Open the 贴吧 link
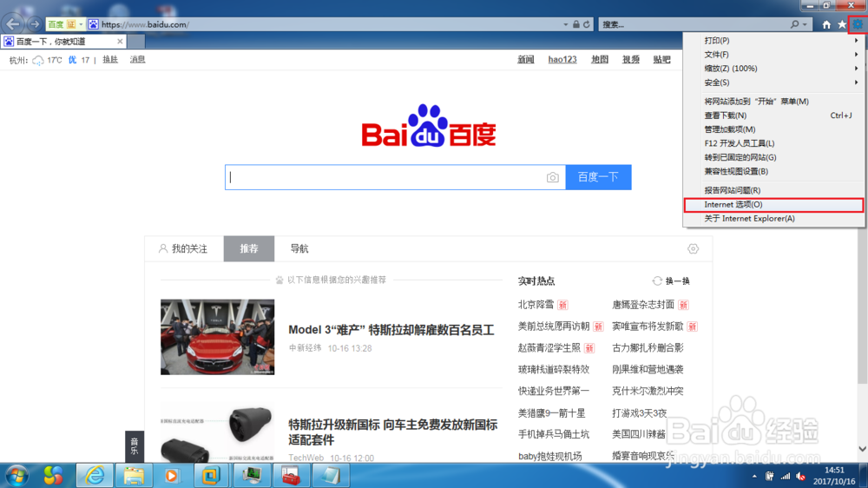This screenshot has height=488, width=868. point(661,59)
